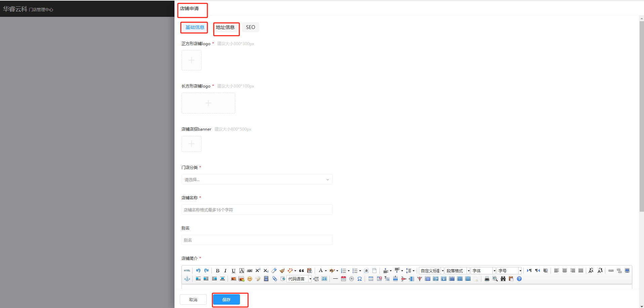644x308 pixels.
Task: Switch to the 地址信息 tab
Action: (x=225, y=28)
